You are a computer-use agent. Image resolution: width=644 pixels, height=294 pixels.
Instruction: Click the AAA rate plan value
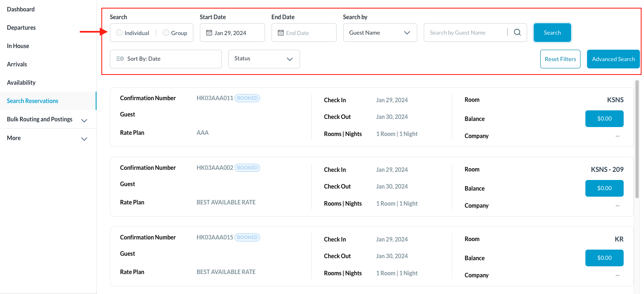(203, 133)
